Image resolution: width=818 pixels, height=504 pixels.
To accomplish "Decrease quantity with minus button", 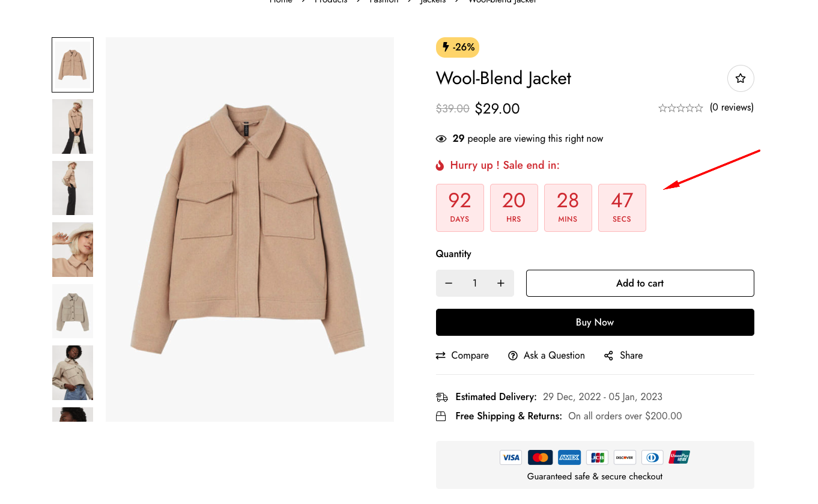I will tap(449, 284).
